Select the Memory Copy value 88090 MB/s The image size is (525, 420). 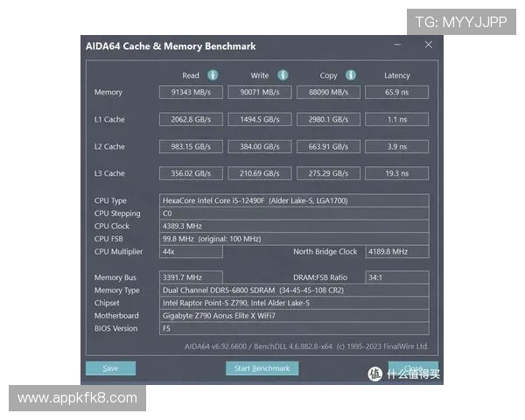coord(328,92)
